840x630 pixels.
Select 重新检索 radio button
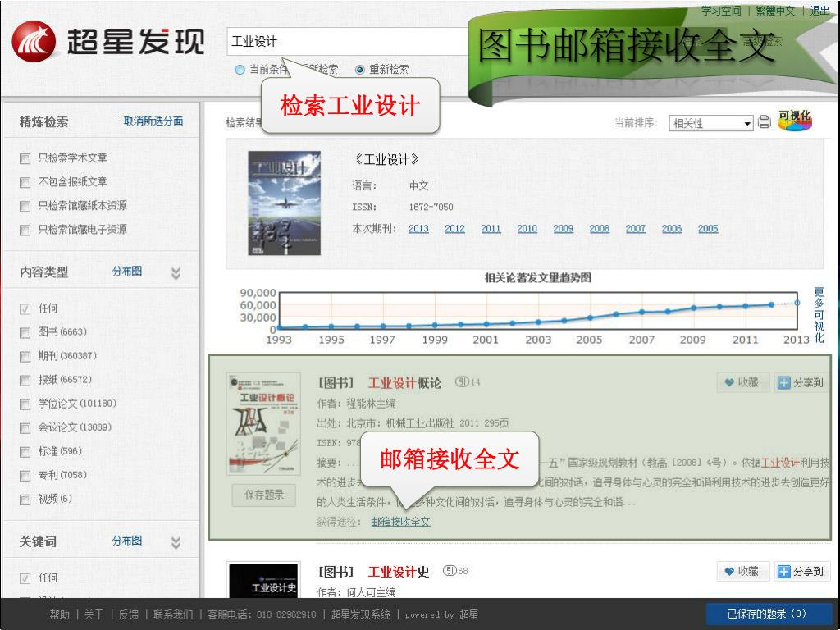pyautogui.click(x=360, y=70)
